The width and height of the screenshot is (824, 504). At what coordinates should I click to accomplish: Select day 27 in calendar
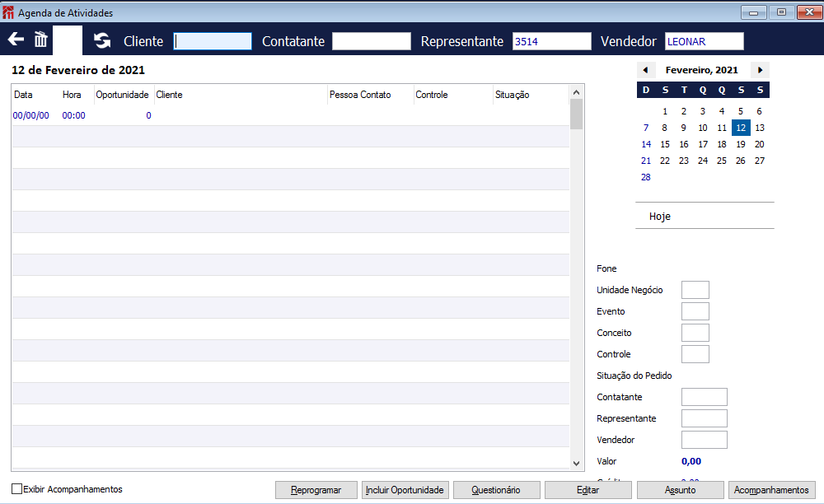tap(760, 161)
